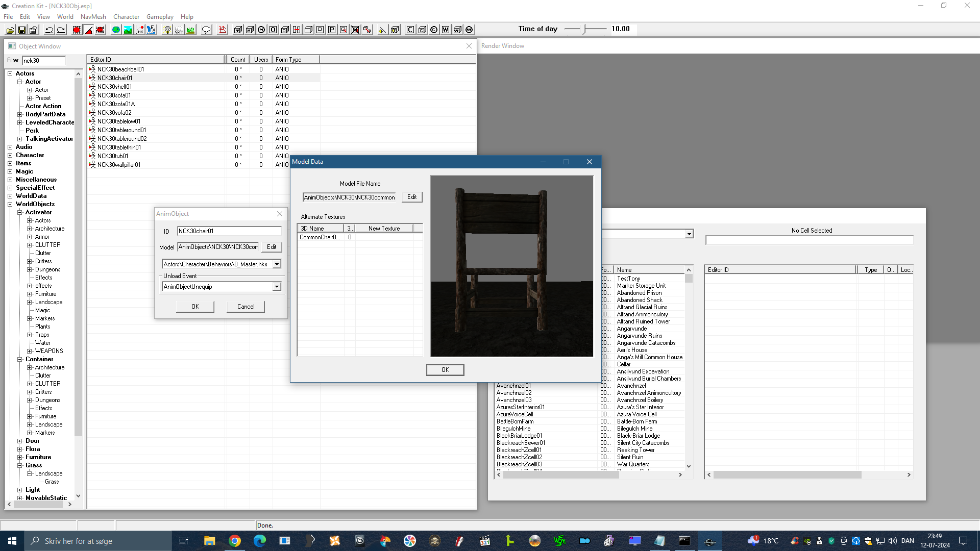Click Edit next to AnimObject Model field
This screenshot has width=980, height=551.
click(x=272, y=247)
